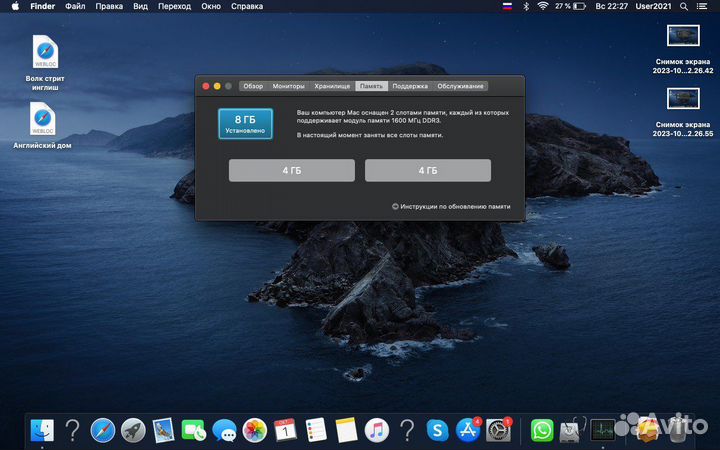Select the Память tab
The height and width of the screenshot is (450, 720).
click(x=371, y=86)
